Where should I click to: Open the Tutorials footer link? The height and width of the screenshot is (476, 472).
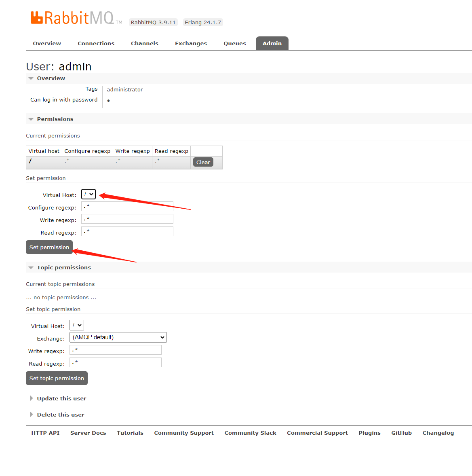[x=130, y=433]
